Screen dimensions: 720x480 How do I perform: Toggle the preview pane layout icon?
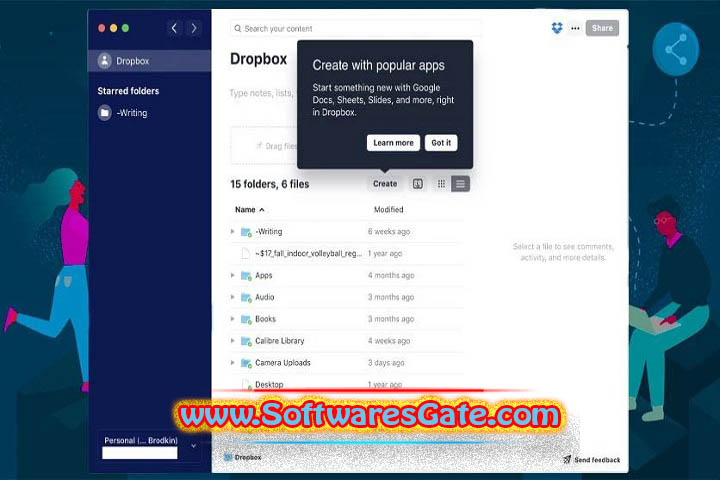click(417, 184)
